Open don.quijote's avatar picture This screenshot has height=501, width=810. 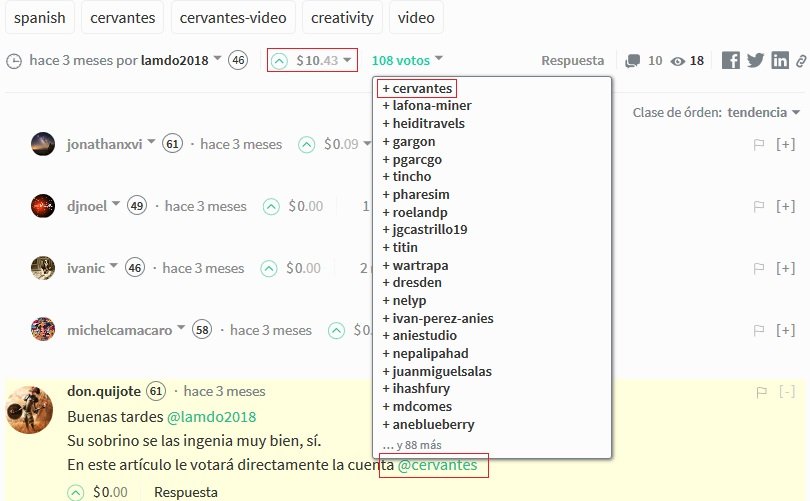29,410
